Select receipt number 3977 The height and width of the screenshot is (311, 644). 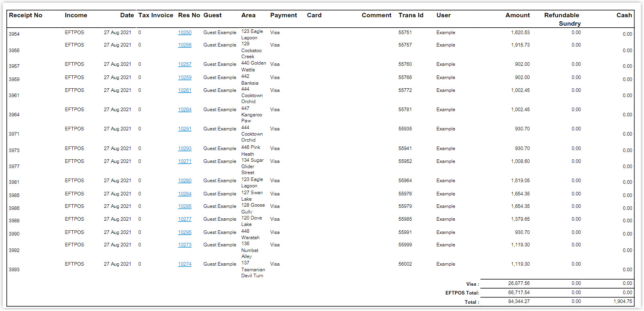pos(14,167)
